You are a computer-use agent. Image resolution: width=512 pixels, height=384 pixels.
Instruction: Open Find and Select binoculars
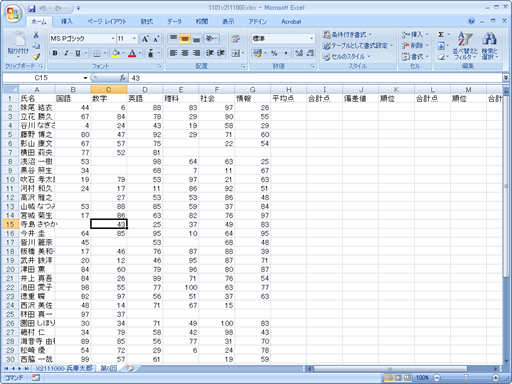(489, 46)
